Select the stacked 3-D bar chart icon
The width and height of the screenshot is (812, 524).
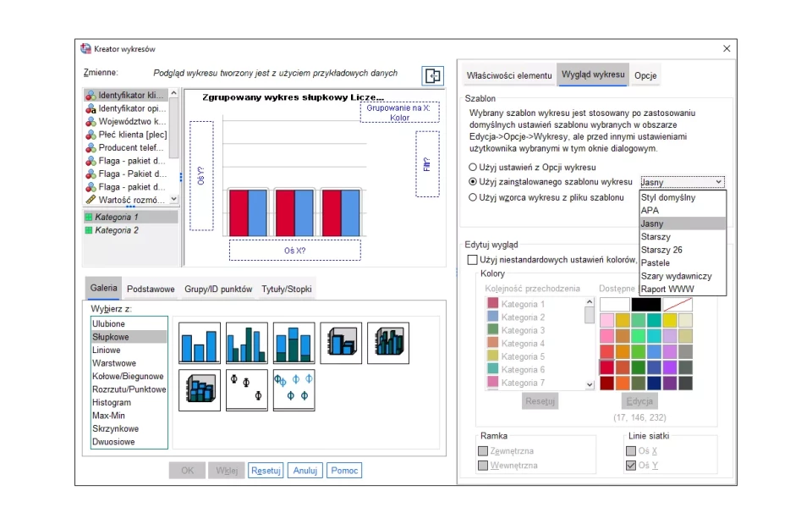tap(200, 390)
